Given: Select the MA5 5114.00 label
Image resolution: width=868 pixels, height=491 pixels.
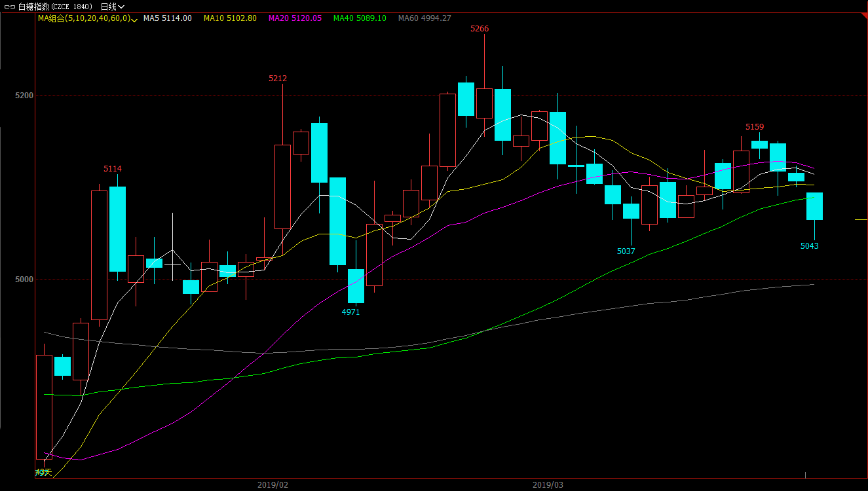Looking at the screenshot, I should point(168,18).
